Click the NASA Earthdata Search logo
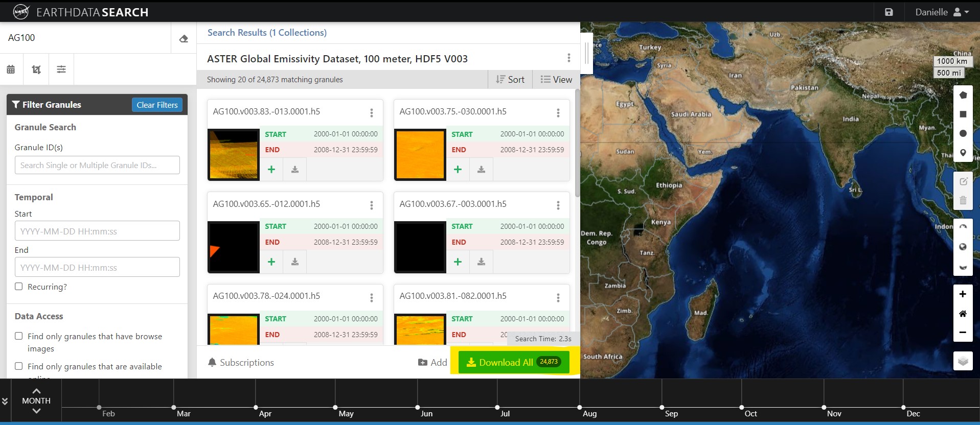Viewport: 980px width, 425px height. click(x=80, y=12)
